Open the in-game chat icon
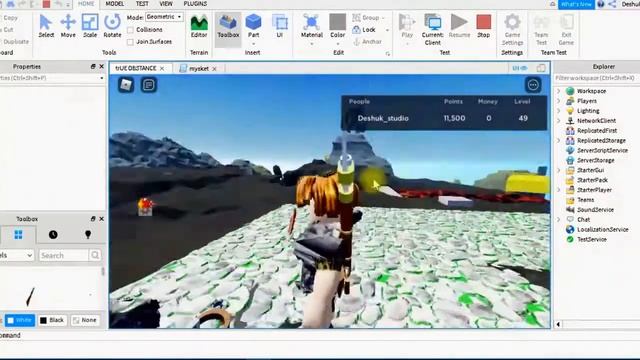 click(149, 85)
